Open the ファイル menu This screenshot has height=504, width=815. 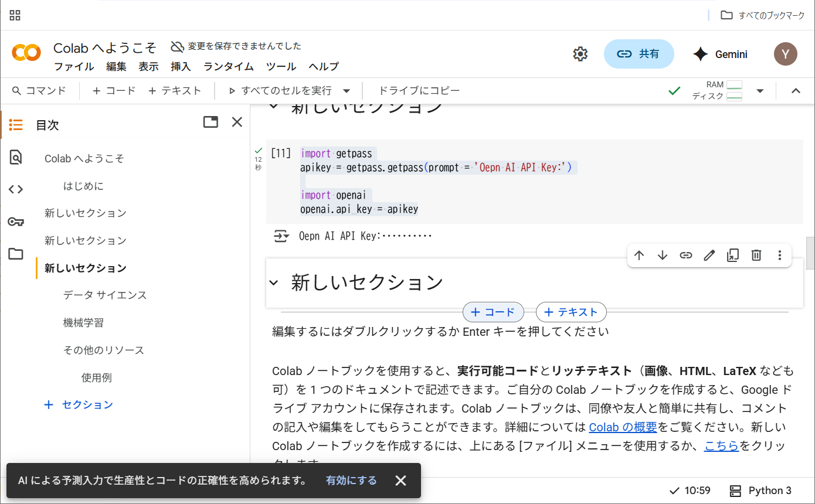(x=74, y=67)
